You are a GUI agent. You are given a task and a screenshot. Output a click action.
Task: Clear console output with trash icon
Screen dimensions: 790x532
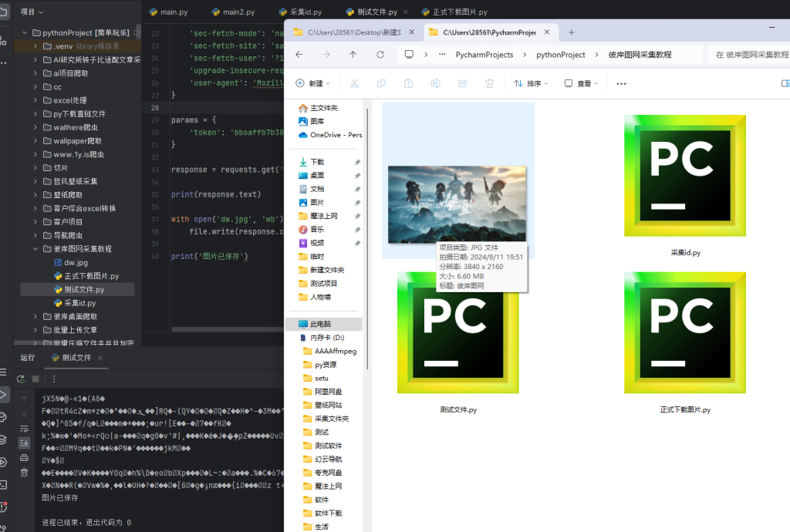coord(24,472)
